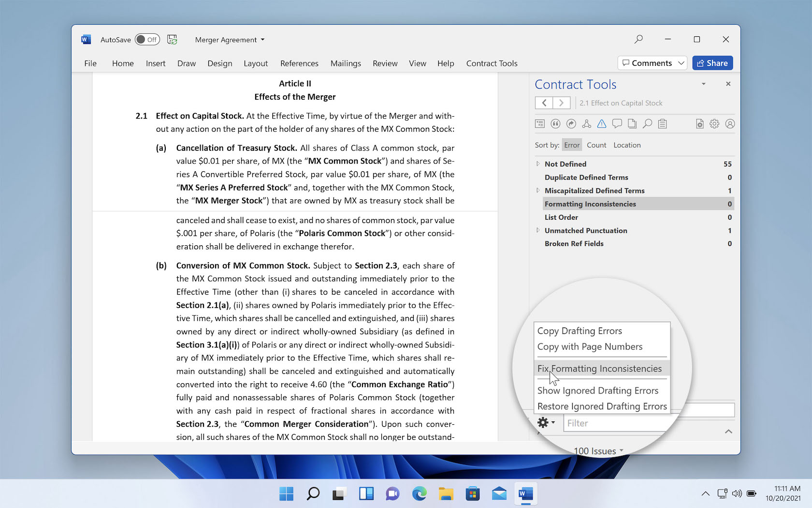Open the relationship graph triangle-nodes icon
The width and height of the screenshot is (812, 508).
(x=586, y=124)
